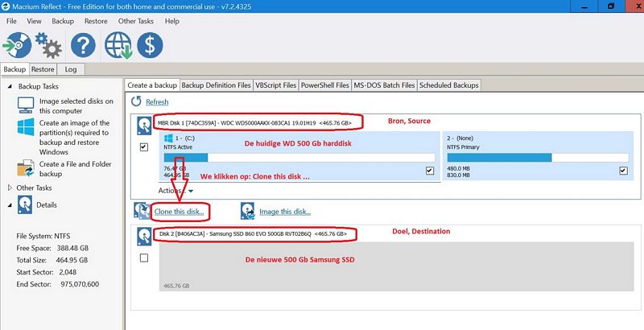644x330 pixels.
Task: Click the File System: NTFS text
Action: pos(43,236)
